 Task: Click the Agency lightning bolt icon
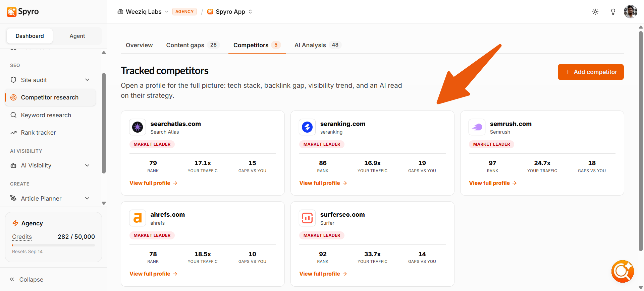(x=15, y=223)
